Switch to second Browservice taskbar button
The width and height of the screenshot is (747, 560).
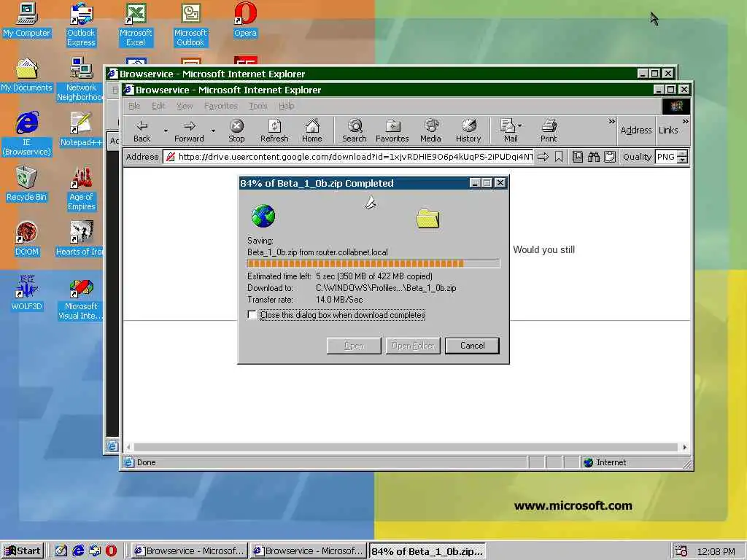309,551
